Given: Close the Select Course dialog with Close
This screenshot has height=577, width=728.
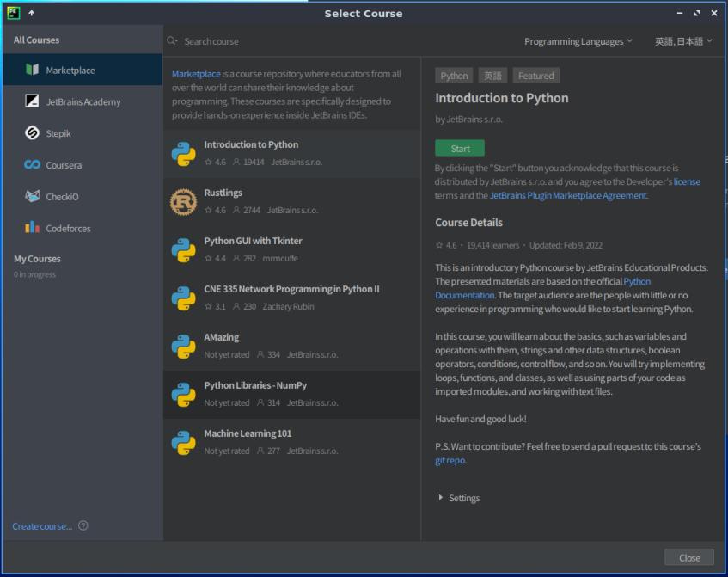Looking at the screenshot, I should click(x=689, y=557).
